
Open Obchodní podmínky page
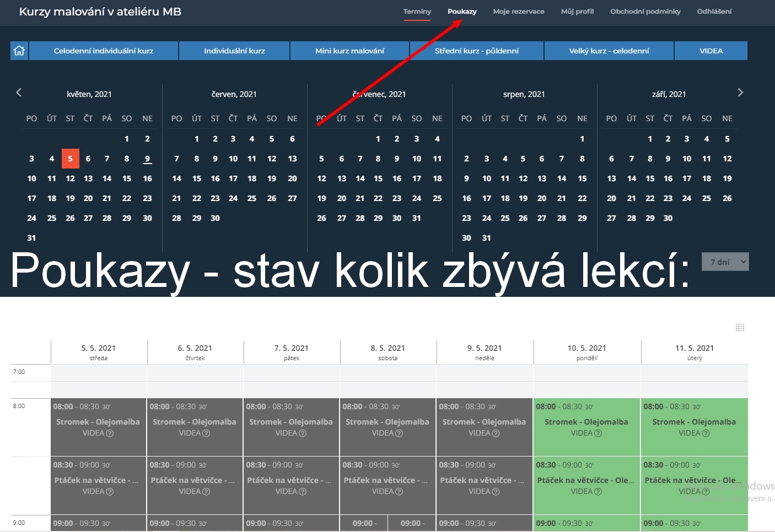(645, 12)
